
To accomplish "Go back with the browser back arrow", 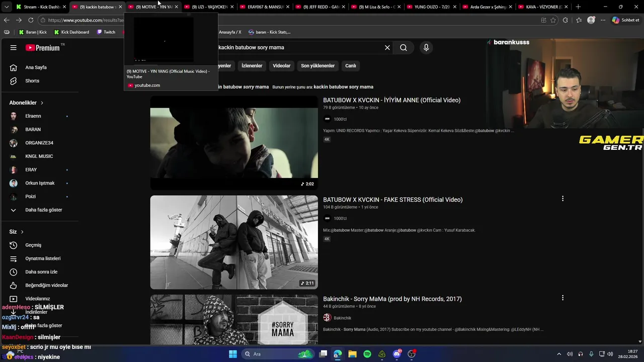I will 7,20.
